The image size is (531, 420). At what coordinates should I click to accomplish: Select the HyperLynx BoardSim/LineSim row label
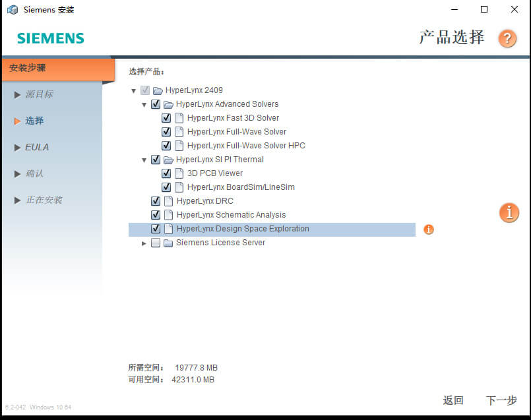[x=241, y=187]
